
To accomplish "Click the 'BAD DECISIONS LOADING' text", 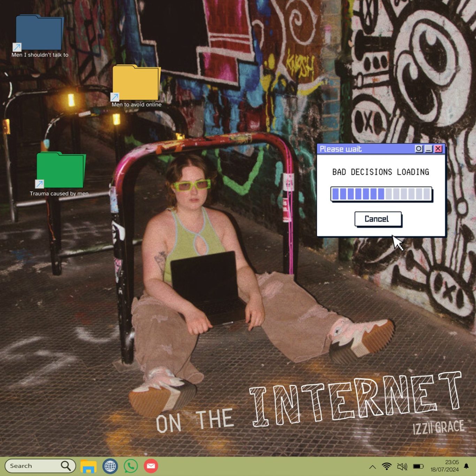I will [381, 172].
